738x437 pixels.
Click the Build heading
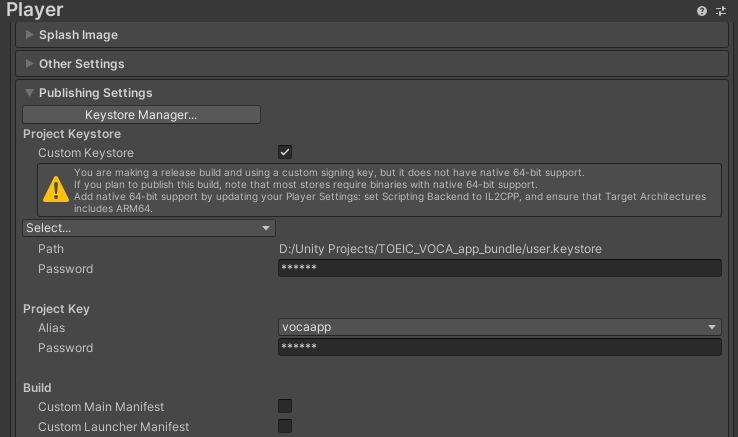(x=37, y=388)
